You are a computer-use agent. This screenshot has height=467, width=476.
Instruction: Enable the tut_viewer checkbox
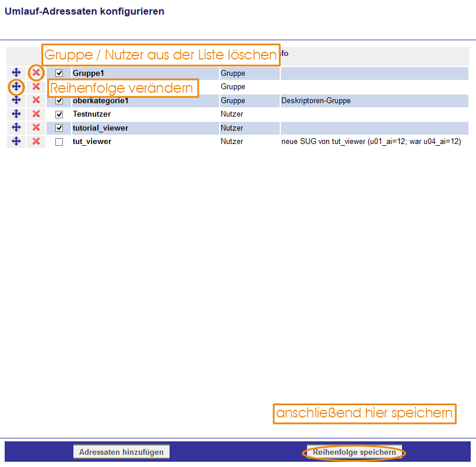[x=59, y=142]
